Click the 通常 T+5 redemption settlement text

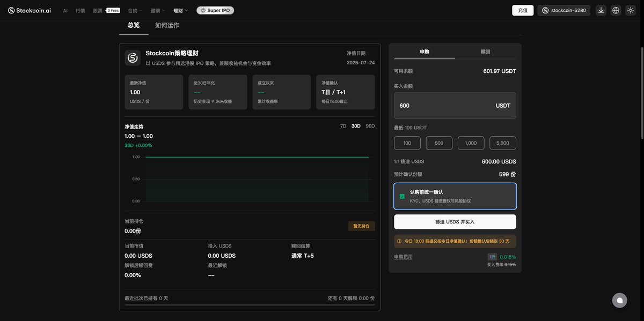(x=303, y=256)
